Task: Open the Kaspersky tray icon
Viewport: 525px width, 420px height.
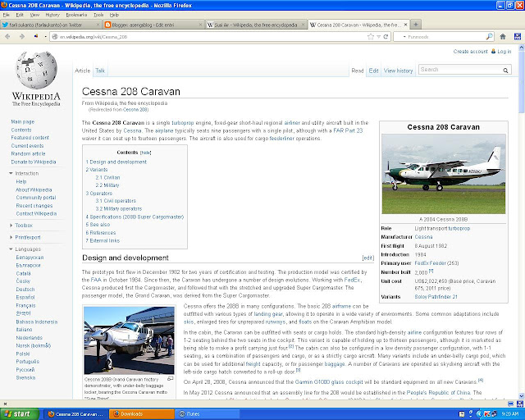Action: 486,414
